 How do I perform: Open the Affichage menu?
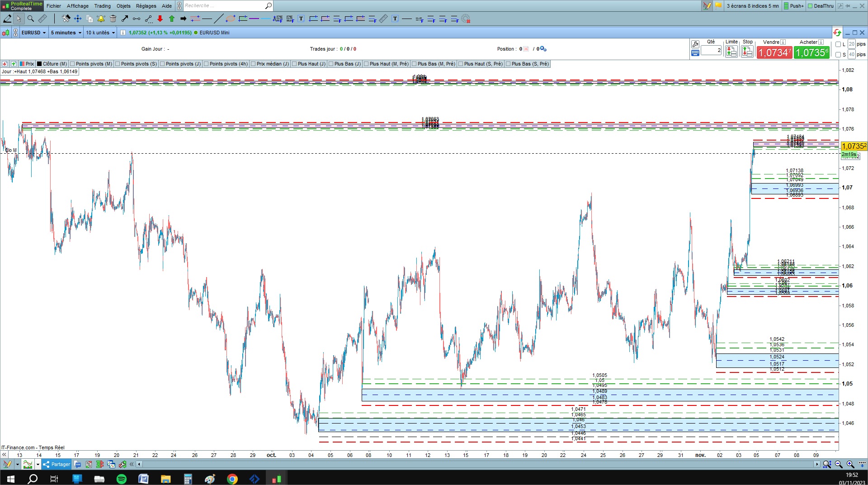point(78,6)
